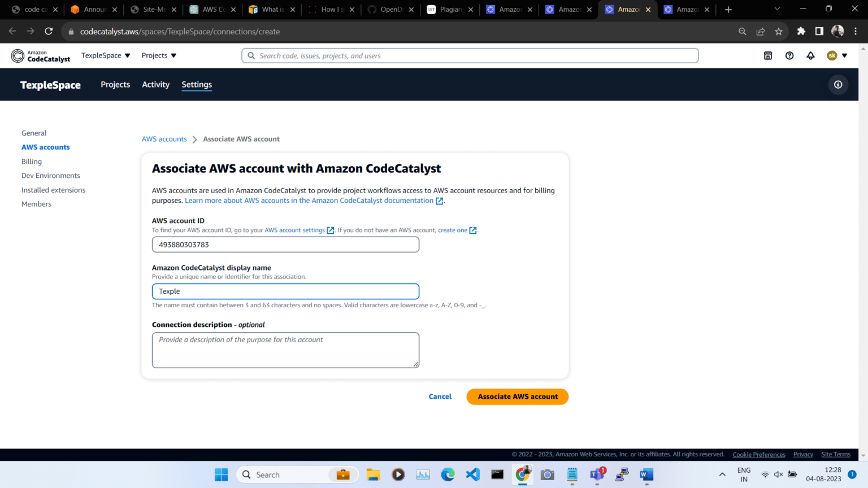
Task: Click the external link icon beside create one
Action: pos(472,230)
